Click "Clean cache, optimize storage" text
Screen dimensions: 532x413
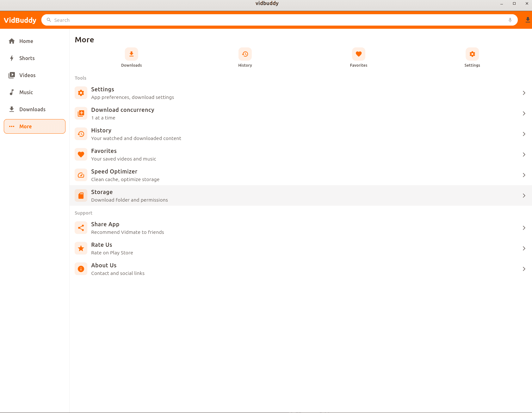[125, 179]
